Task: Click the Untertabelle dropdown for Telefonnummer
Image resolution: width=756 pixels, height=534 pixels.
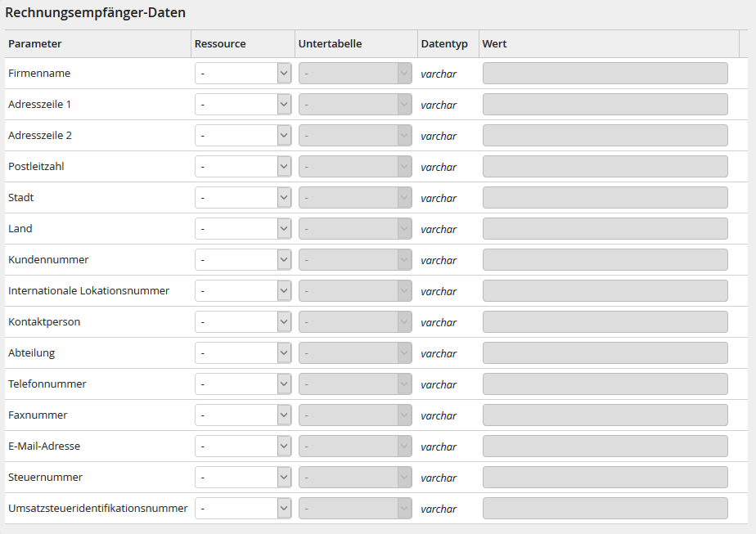Action: [355, 384]
